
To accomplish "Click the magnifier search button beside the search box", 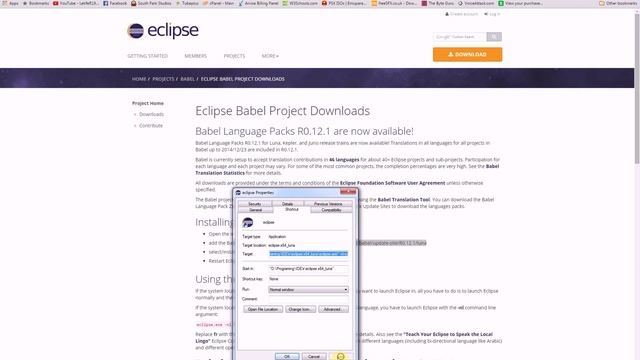I will click(494, 37).
